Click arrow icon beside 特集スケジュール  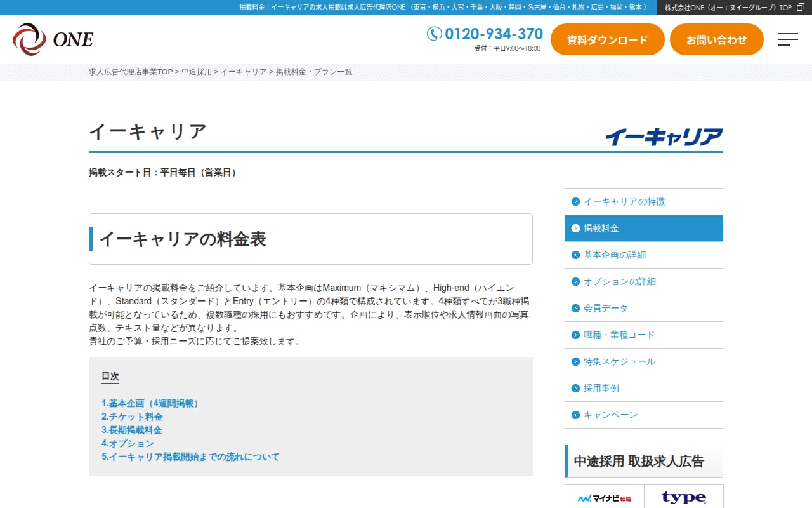[575, 362]
